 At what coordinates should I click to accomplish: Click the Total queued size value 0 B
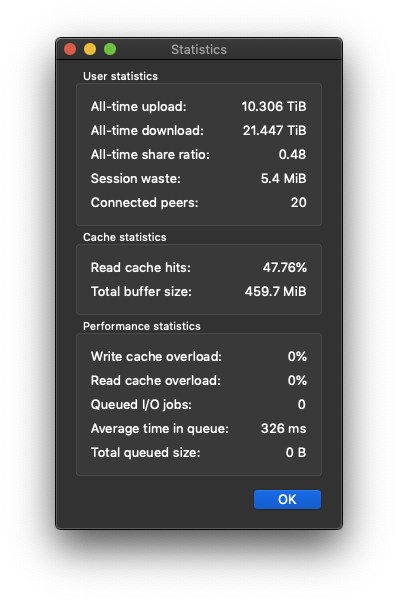click(296, 453)
